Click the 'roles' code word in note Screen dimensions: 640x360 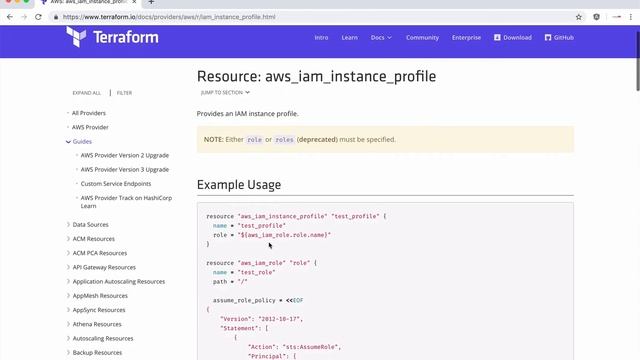point(284,140)
